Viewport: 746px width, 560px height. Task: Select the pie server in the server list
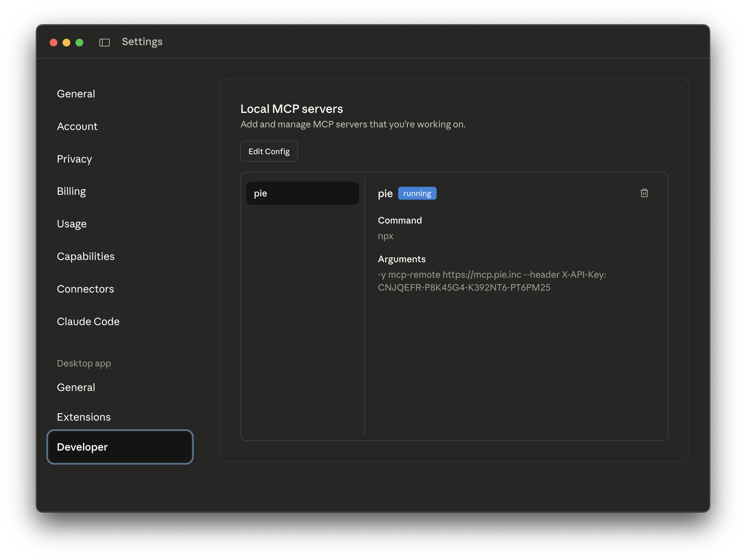click(x=302, y=193)
